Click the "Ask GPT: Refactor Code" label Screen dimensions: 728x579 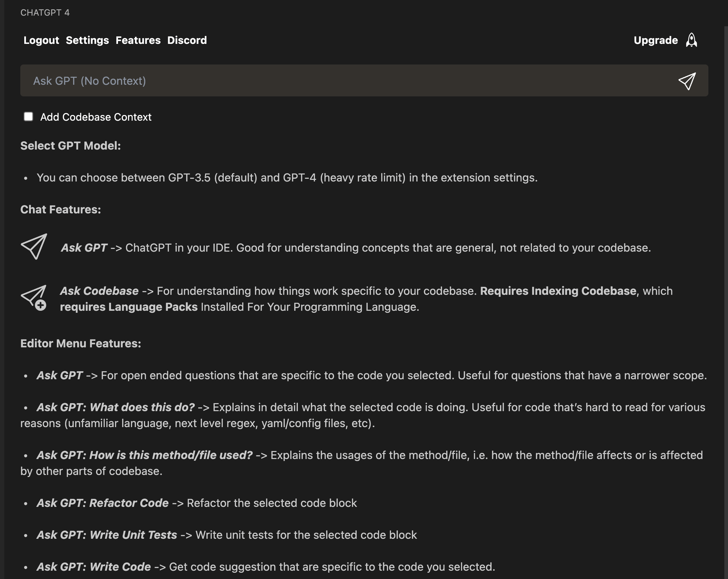click(x=103, y=503)
